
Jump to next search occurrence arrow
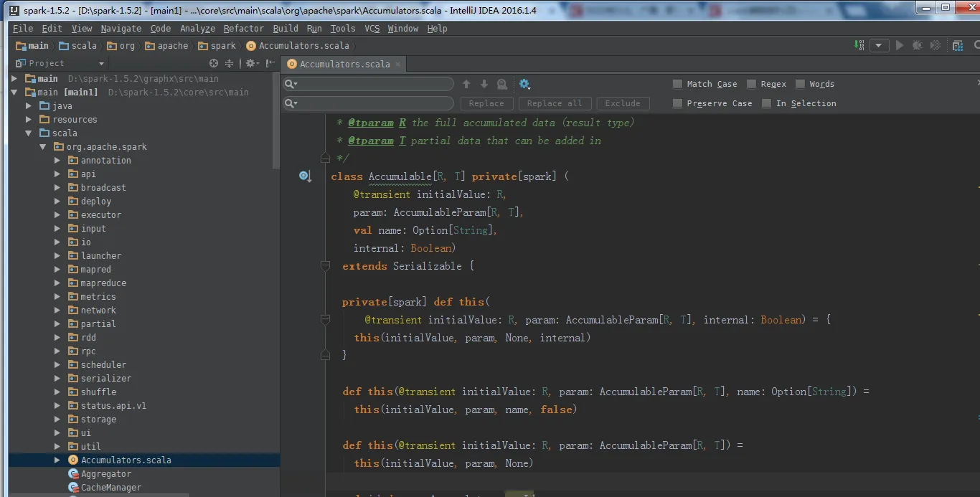coord(484,84)
